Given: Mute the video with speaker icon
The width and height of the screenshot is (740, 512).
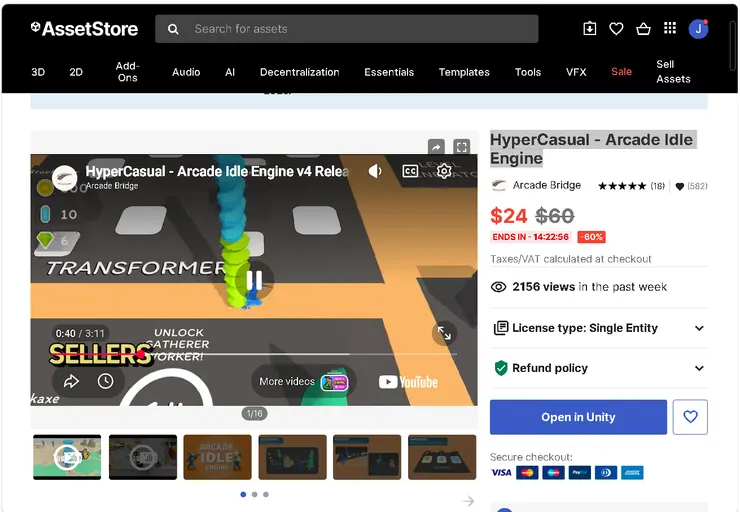Looking at the screenshot, I should pos(375,171).
